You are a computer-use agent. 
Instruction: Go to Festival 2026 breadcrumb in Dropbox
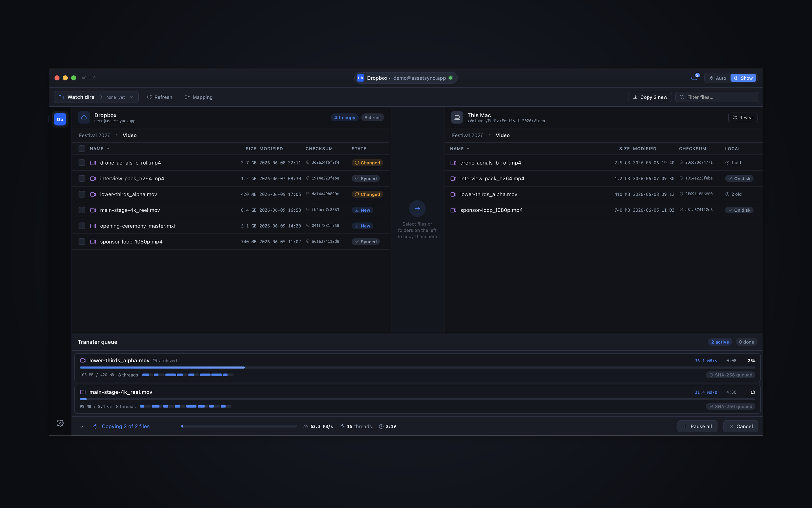click(95, 135)
